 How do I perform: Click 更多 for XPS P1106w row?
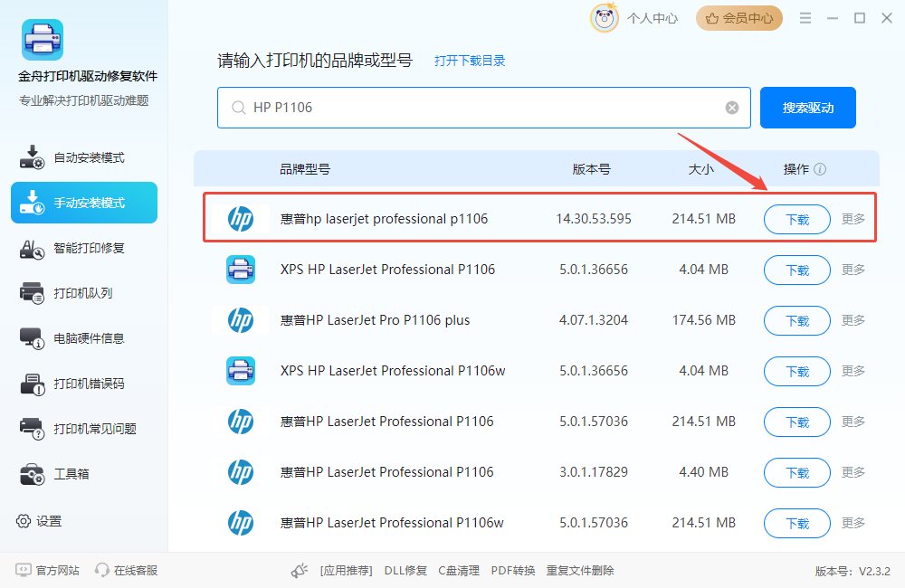click(x=853, y=371)
